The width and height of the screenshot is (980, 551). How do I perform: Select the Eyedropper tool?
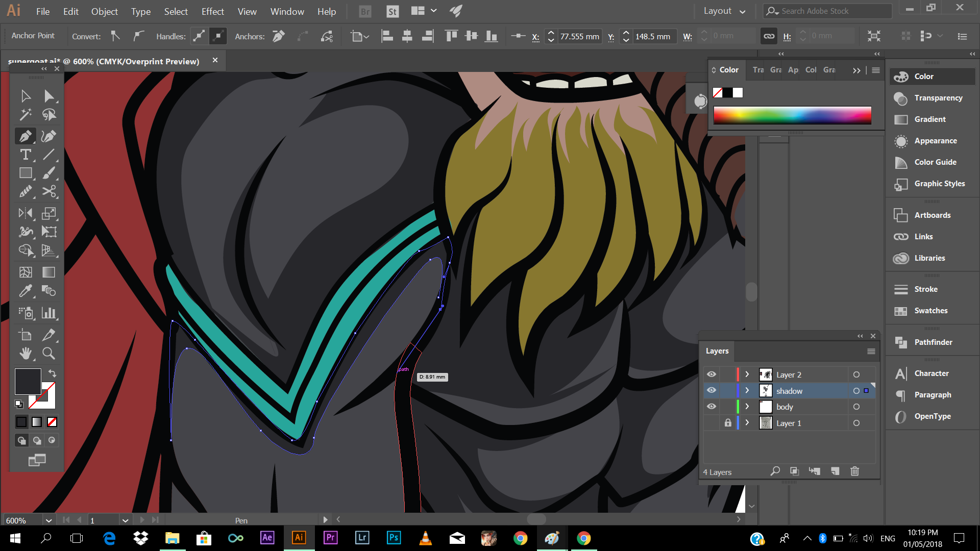click(25, 291)
